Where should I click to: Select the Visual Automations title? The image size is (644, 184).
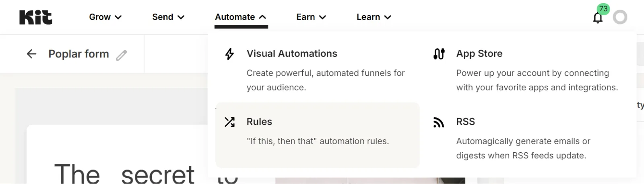[x=292, y=53]
